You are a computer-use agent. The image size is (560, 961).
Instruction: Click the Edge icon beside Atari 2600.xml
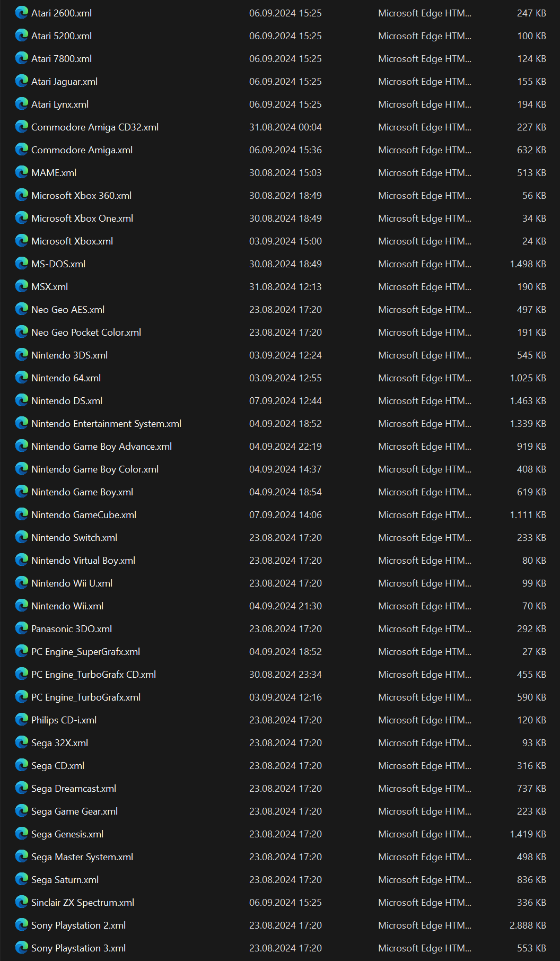(x=22, y=13)
